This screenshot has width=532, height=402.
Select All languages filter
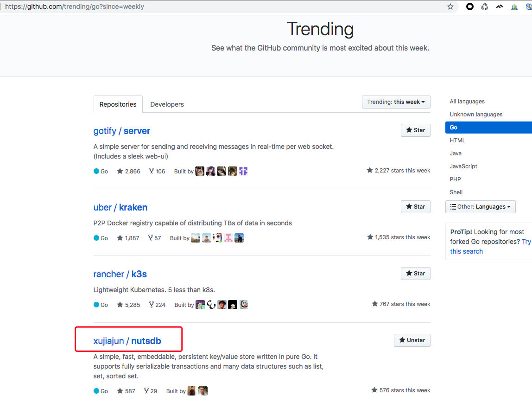click(x=467, y=102)
